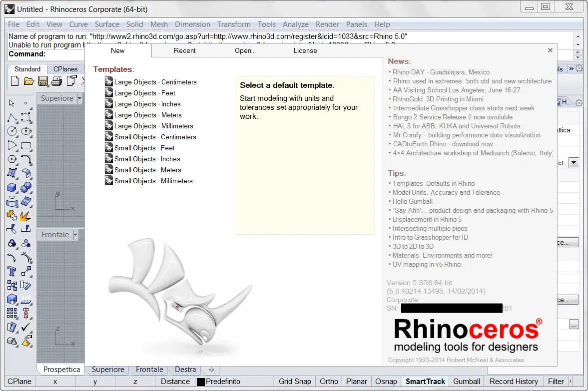Viewport: 588px width, 391px height.
Task: Toggle Planar mode in status bar
Action: (x=356, y=381)
